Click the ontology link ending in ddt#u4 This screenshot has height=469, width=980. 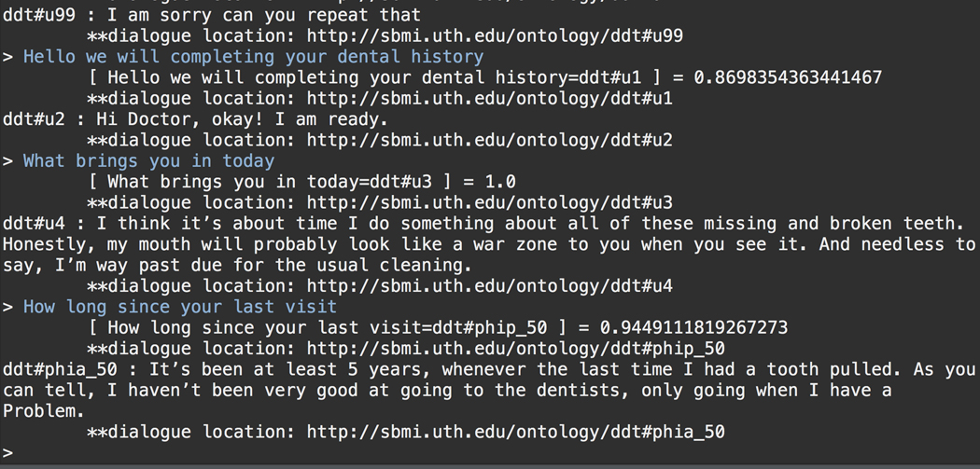click(x=489, y=286)
